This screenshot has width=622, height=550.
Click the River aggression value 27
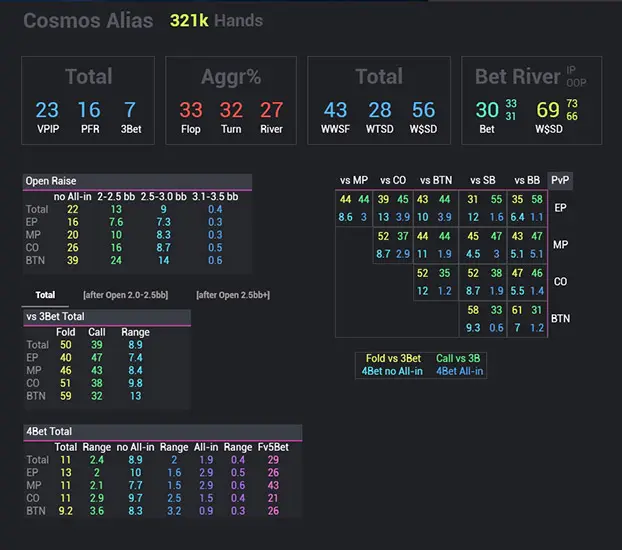click(271, 110)
